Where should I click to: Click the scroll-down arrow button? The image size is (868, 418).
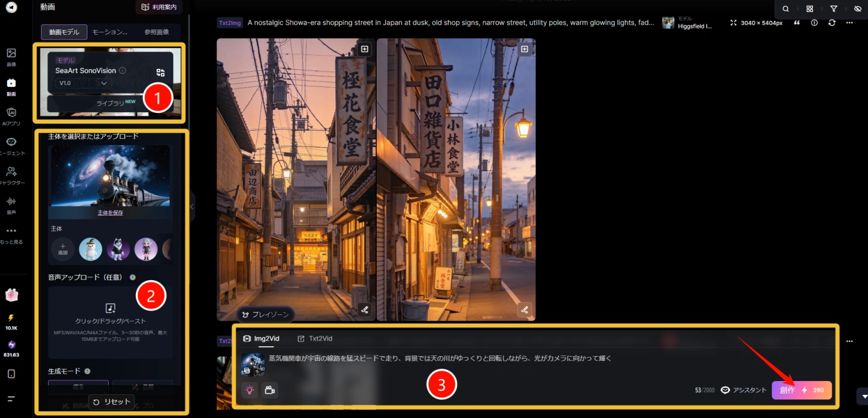[x=865, y=397]
